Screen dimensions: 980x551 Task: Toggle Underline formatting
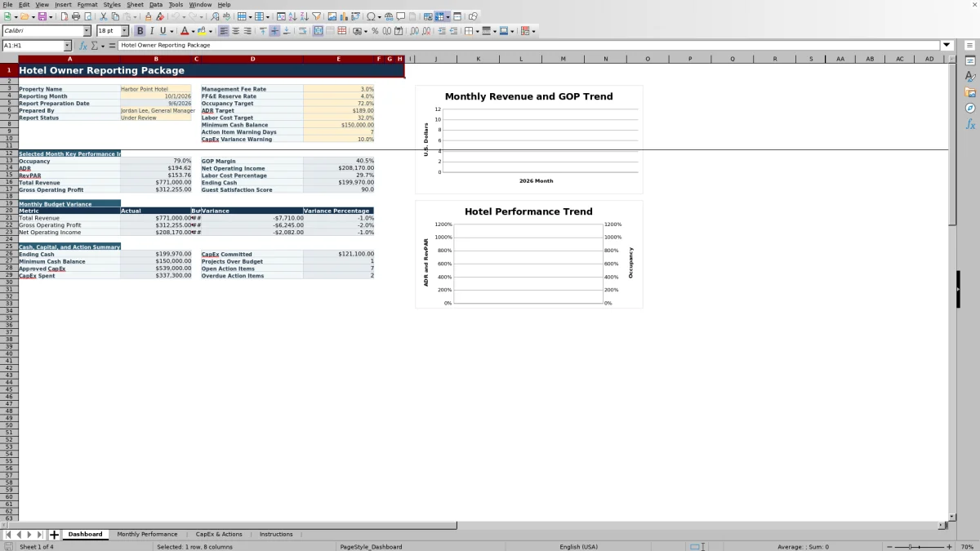tap(163, 31)
